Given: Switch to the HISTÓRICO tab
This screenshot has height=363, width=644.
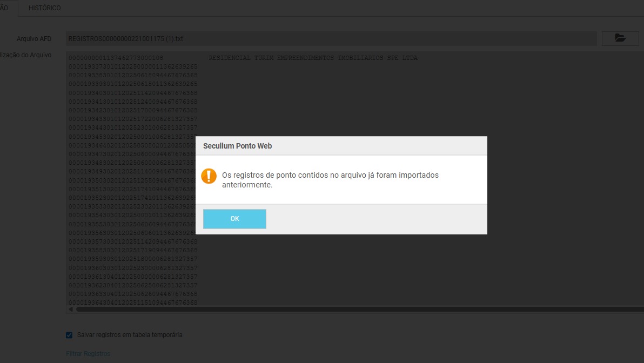Looking at the screenshot, I should pyautogui.click(x=45, y=8).
